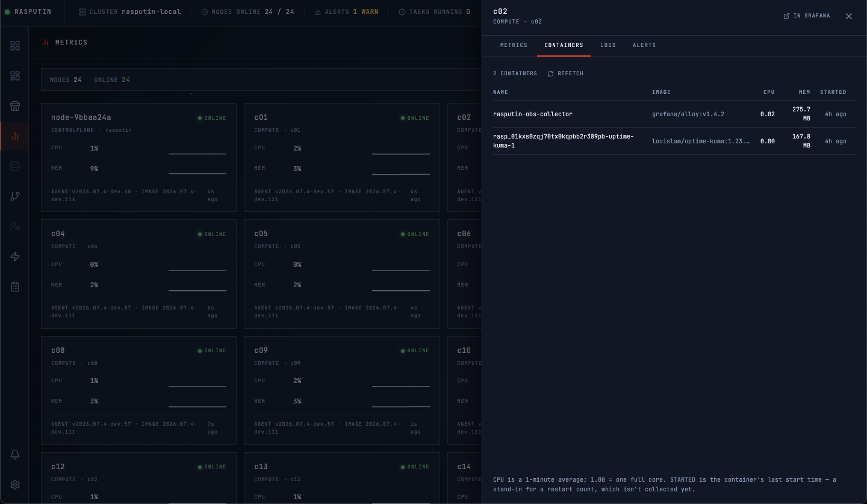Open the c04 node card
This screenshot has width=867, height=504.
tap(138, 274)
